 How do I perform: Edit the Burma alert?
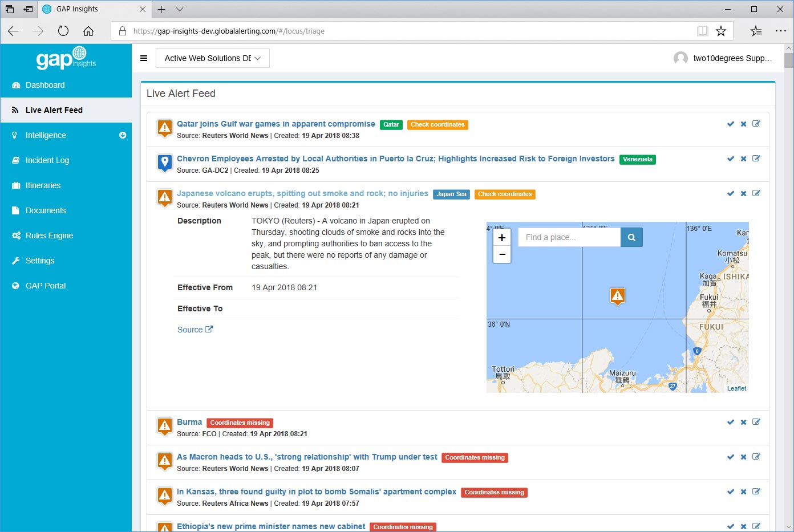(x=756, y=422)
